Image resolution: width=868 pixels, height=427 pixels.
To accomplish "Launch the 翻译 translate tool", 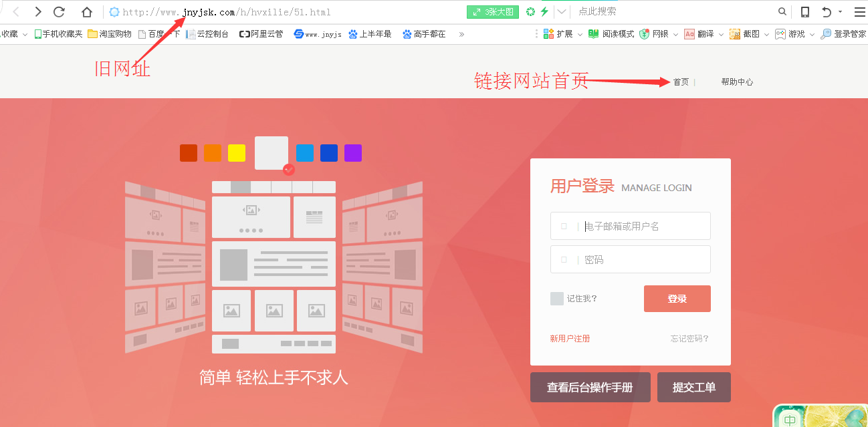I will coord(699,33).
